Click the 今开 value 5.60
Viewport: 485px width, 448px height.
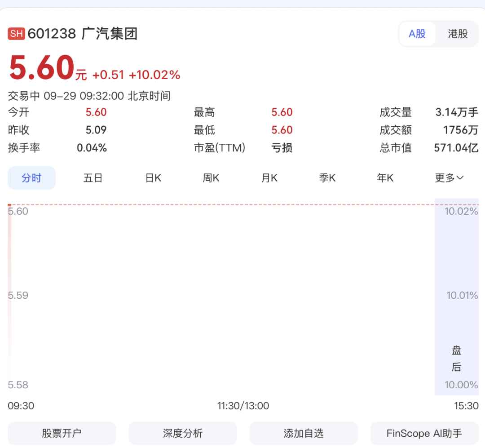pos(96,112)
